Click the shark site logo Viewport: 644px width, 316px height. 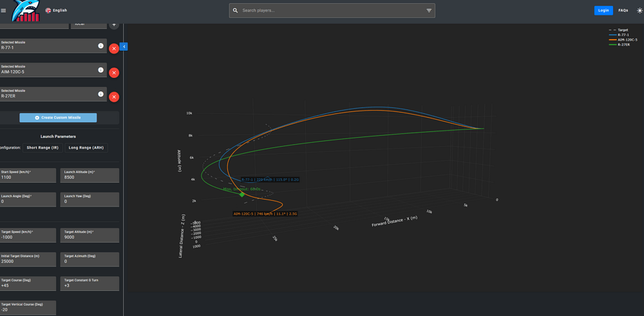coord(26,12)
